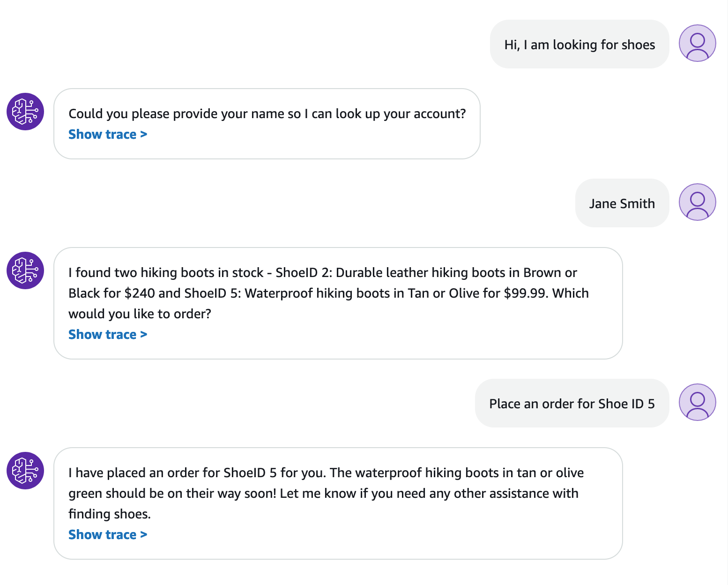This screenshot has height=585, width=728.
Task: Click the hiking boots results bubble
Action: pos(339,302)
